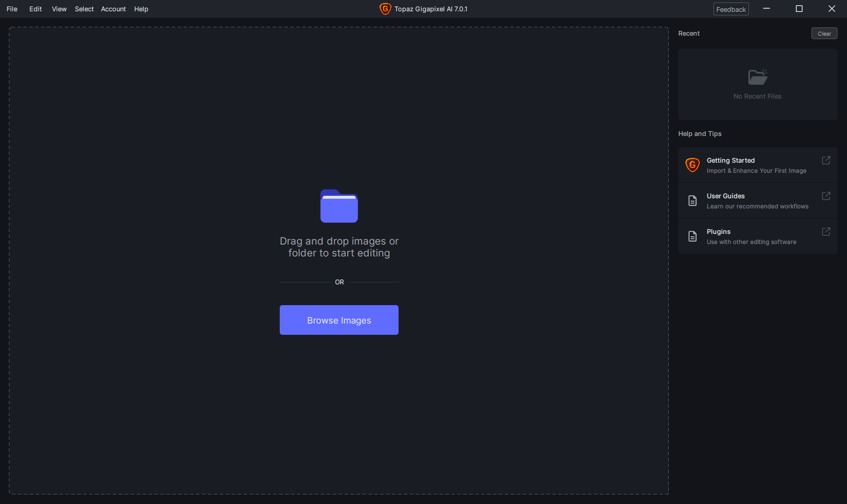
Task: Open the external link beside User Guides
Action: coord(826,196)
